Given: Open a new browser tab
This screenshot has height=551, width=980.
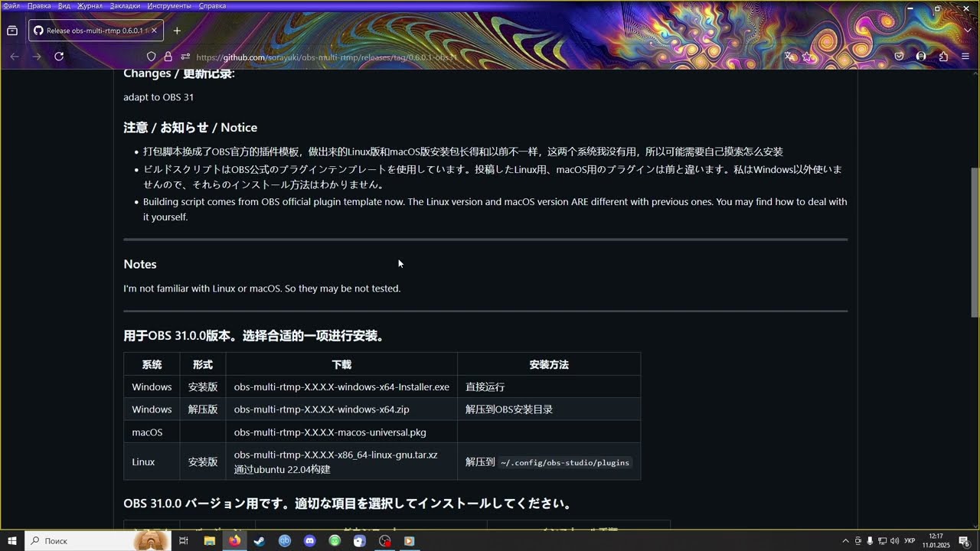Looking at the screenshot, I should point(177,31).
